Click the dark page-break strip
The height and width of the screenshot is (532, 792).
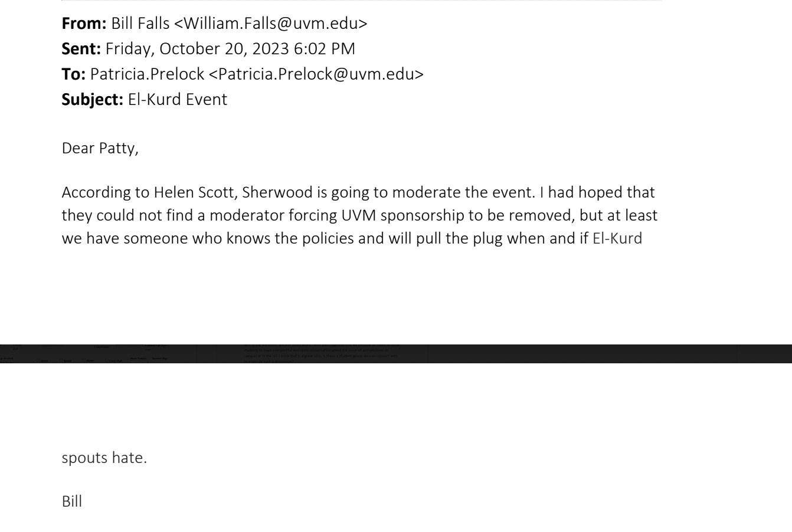point(396,354)
